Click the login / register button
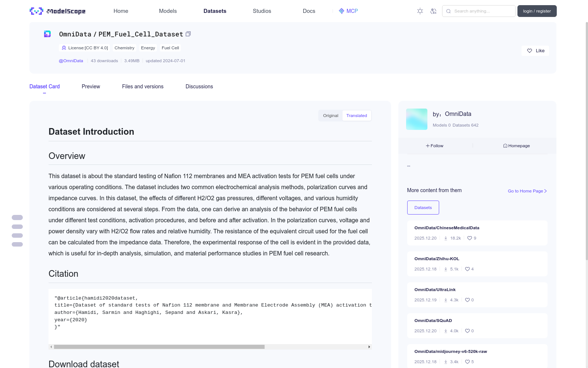 [x=537, y=11]
